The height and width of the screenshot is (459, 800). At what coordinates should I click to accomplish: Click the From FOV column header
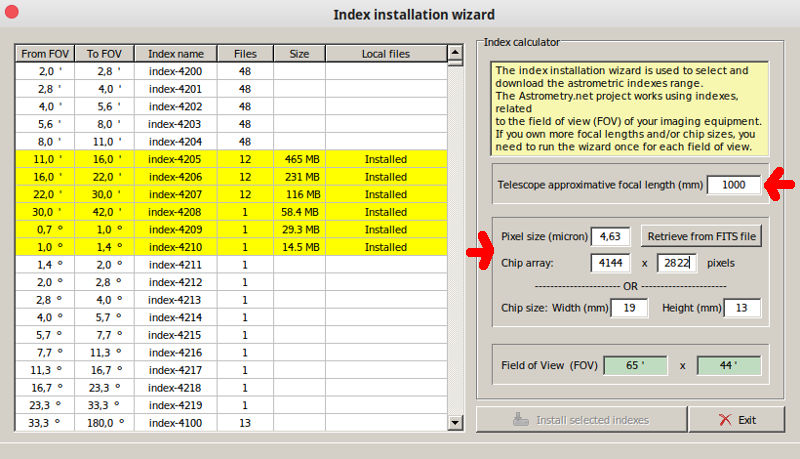[46, 53]
